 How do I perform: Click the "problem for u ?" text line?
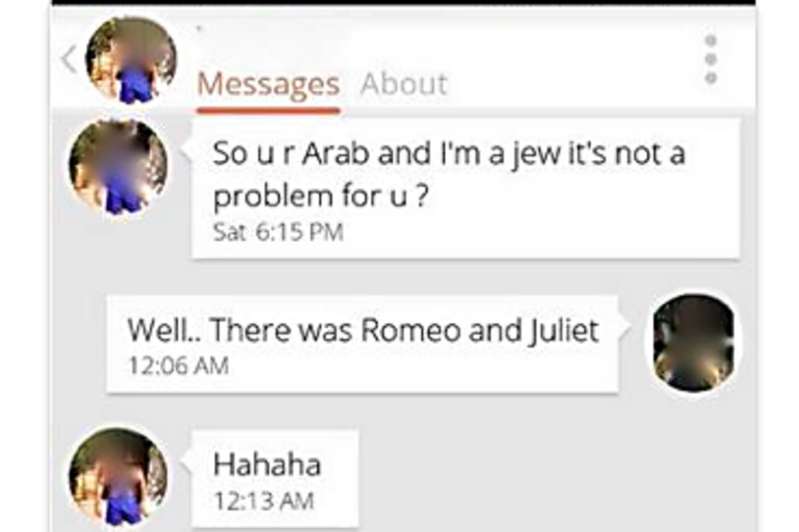click(x=320, y=197)
